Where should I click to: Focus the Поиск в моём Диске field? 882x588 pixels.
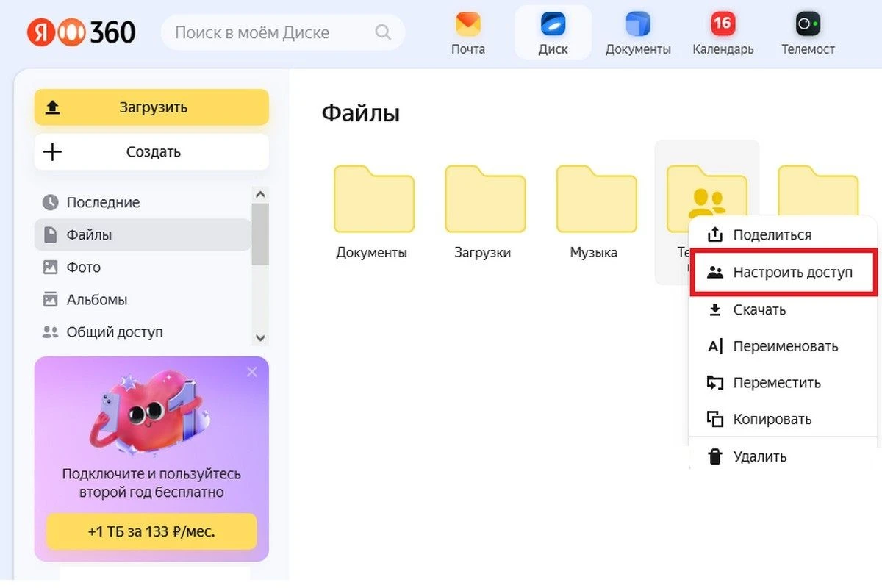(283, 32)
